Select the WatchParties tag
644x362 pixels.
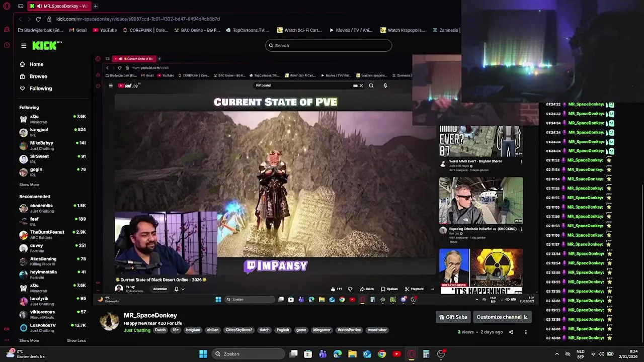click(x=349, y=330)
